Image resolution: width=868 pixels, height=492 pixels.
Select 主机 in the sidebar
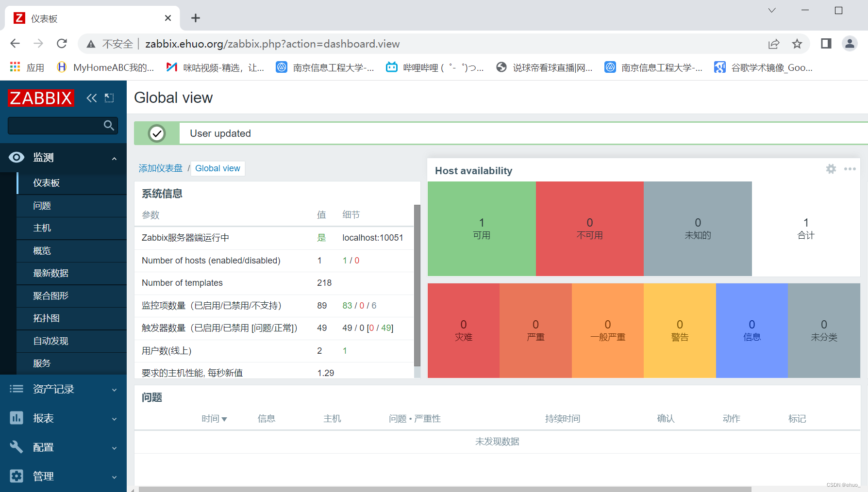(72, 228)
